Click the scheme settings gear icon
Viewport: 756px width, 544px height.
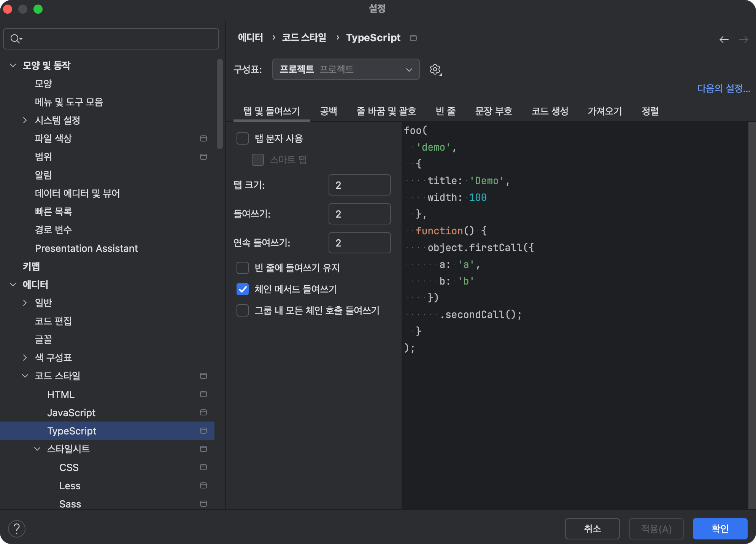(435, 70)
